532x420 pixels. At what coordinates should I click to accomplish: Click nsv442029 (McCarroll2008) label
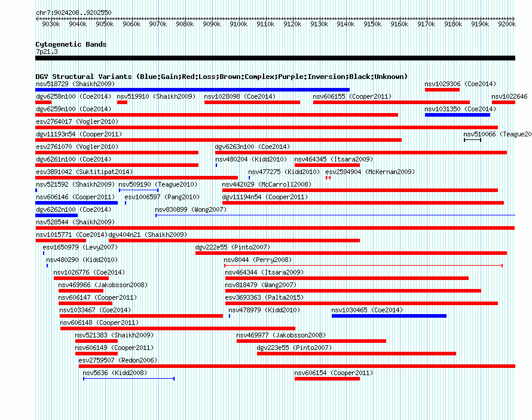coord(267,184)
